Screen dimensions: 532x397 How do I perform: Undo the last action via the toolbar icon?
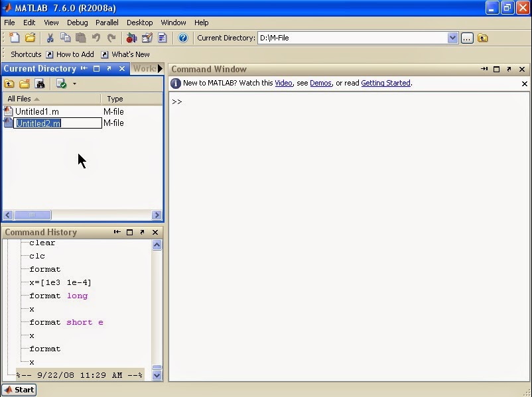click(x=96, y=38)
